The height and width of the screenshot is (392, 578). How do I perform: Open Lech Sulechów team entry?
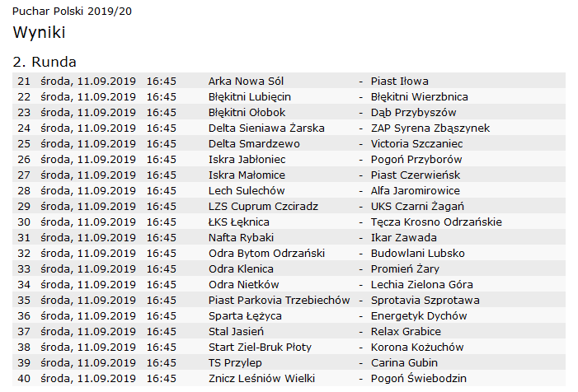tap(247, 191)
